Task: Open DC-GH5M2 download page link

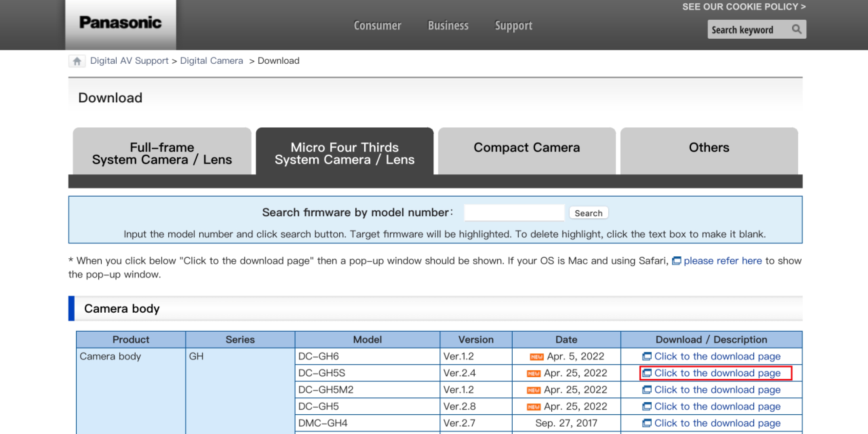Action: pyautogui.click(x=717, y=390)
